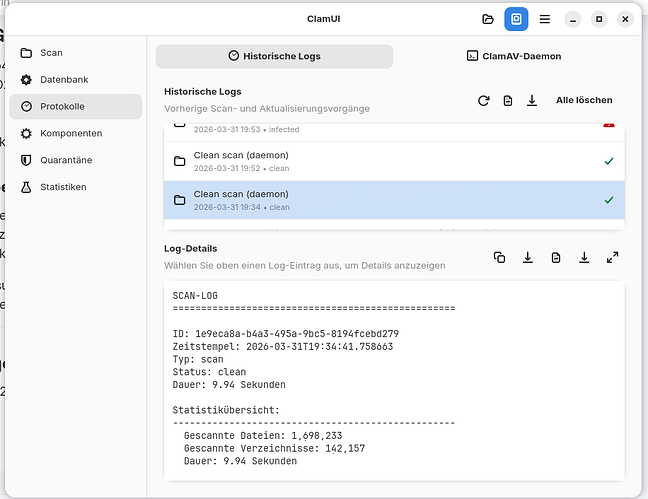This screenshot has width=648, height=499.
Task: Go to Datenbank in the sidebar
Action: point(64,79)
